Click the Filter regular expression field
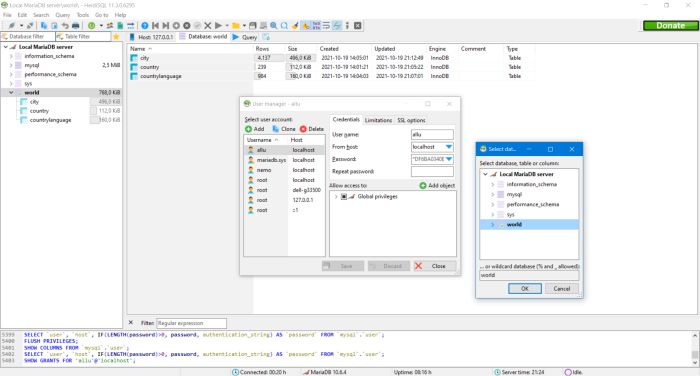 [191, 323]
